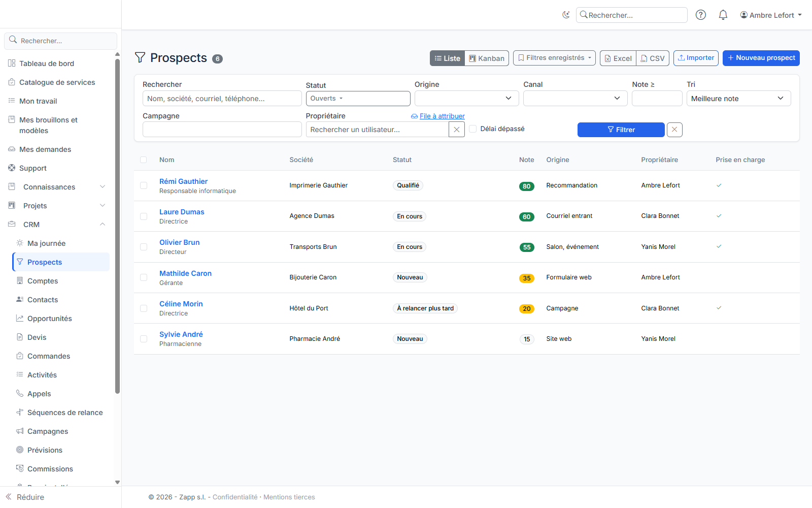Tick the select-all header checkbox
This screenshot has height=508, width=812.
144,160
